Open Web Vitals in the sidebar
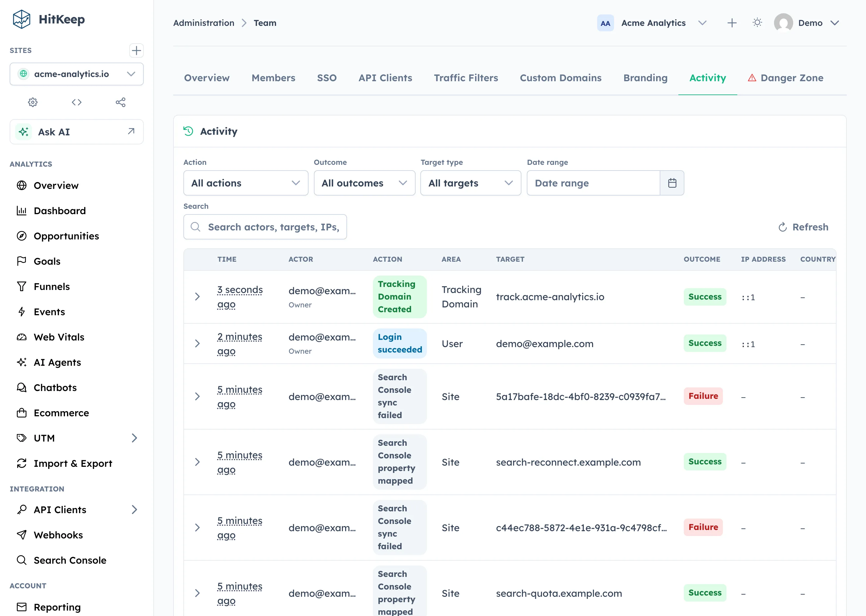866x616 pixels. [x=77, y=337]
